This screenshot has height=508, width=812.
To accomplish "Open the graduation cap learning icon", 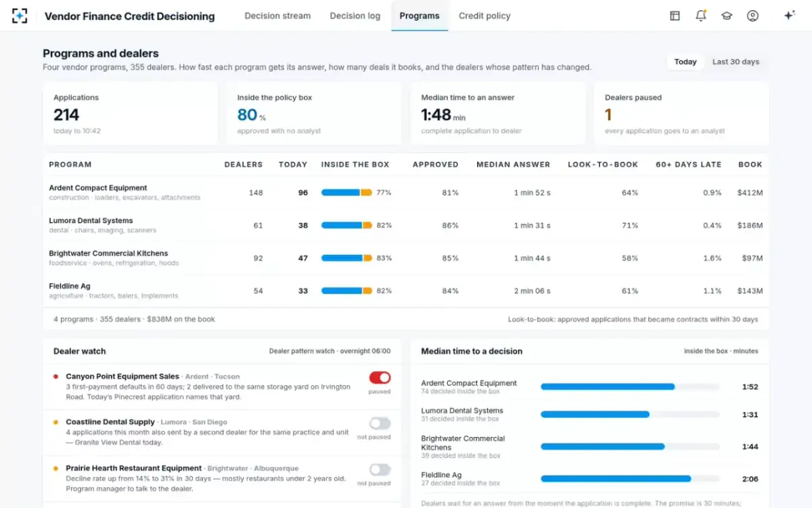I will 727,16.
